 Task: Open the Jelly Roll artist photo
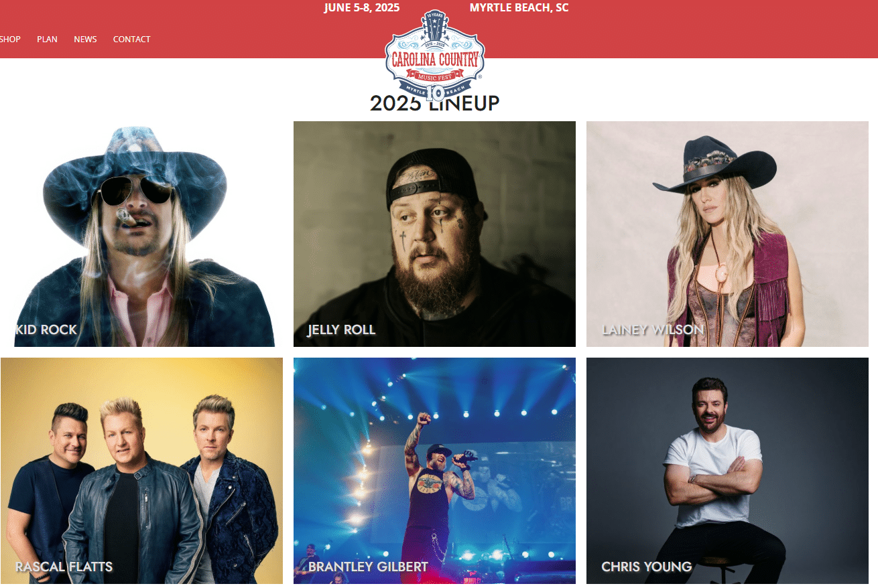[x=434, y=234]
